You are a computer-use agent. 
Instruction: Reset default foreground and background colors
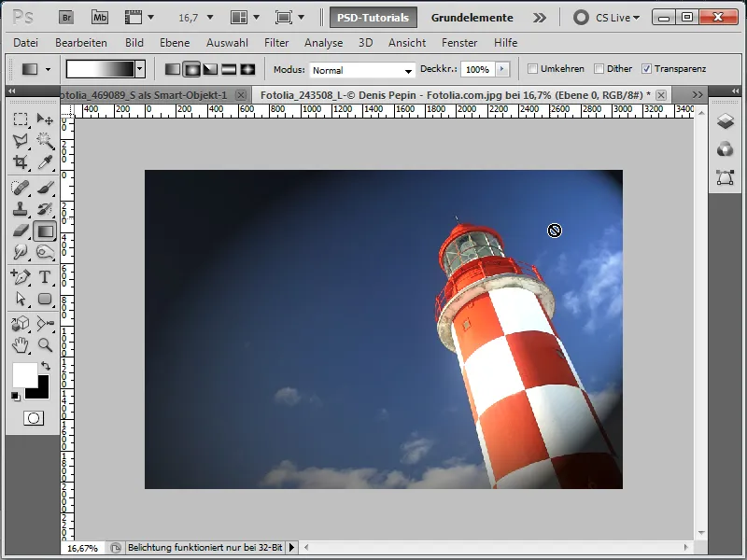point(15,396)
